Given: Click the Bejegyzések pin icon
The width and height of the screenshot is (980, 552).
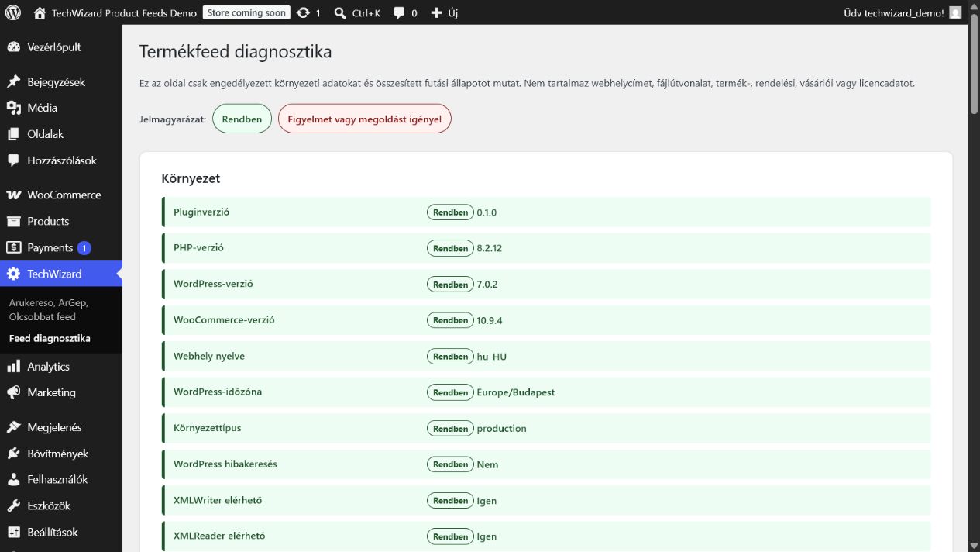Looking at the screenshot, I should coord(13,82).
